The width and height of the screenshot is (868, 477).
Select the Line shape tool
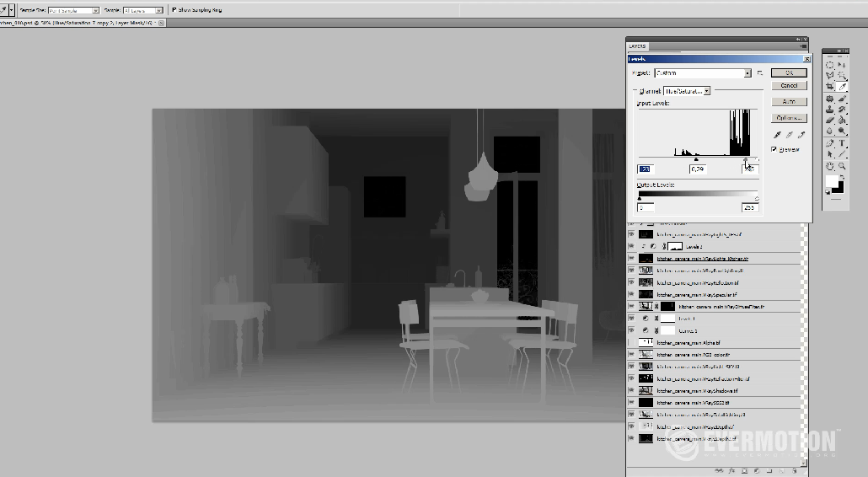click(842, 154)
